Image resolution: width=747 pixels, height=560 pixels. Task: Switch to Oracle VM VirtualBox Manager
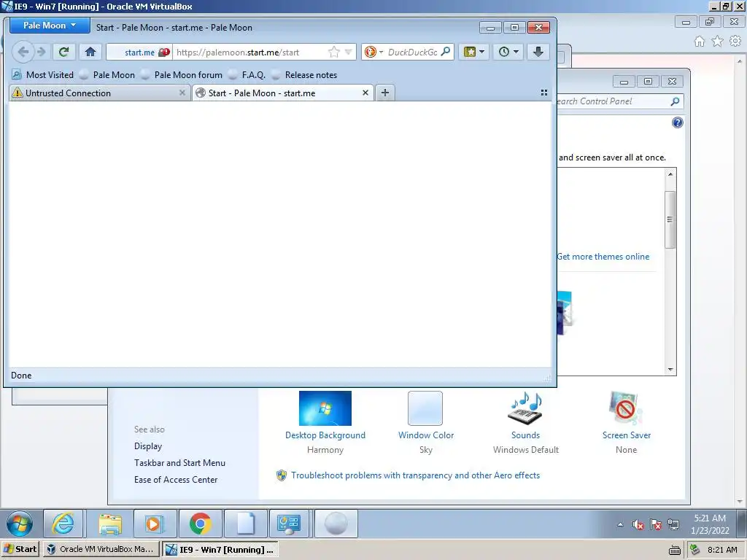click(101, 549)
